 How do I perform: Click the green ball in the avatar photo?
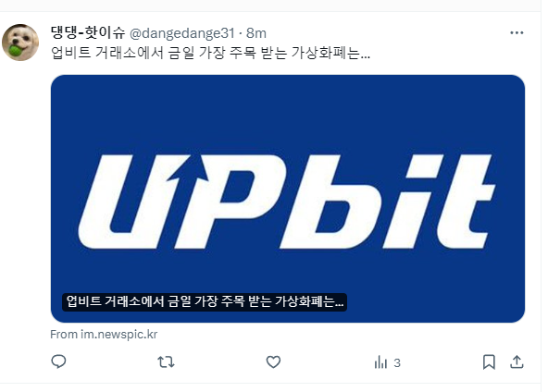tap(15, 51)
